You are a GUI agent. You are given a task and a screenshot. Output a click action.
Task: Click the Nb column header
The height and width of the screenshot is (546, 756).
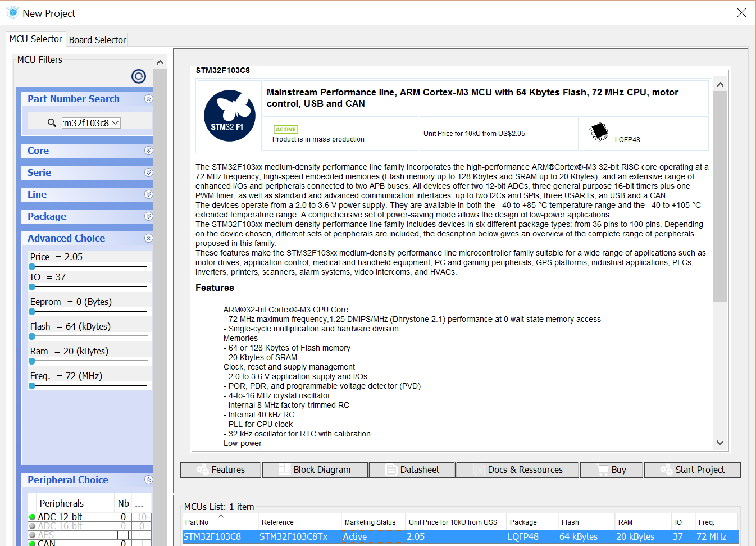(123, 503)
